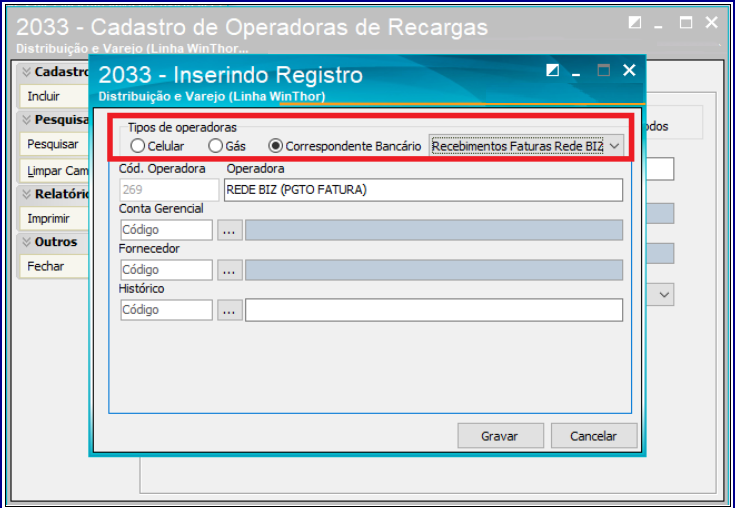This screenshot has width=735, height=508.
Task: Close the Inserindo Registro dialog
Action: pyautogui.click(x=629, y=70)
